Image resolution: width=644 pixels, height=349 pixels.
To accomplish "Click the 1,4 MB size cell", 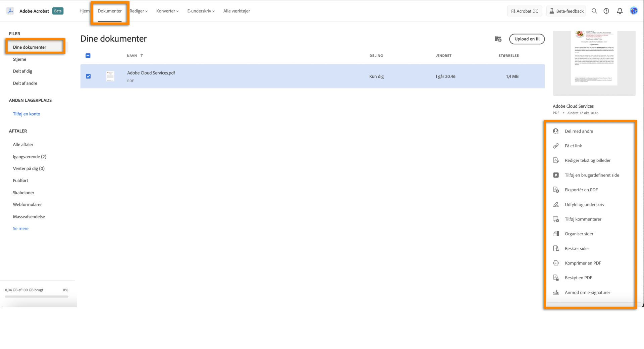I will pos(512,77).
